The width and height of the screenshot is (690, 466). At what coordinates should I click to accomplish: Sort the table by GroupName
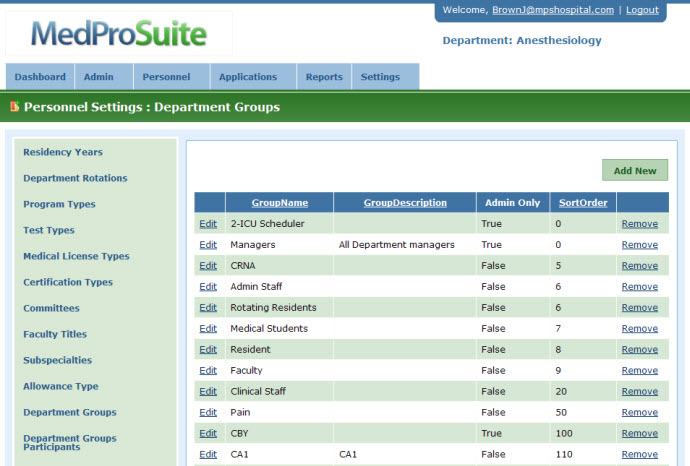tap(280, 203)
